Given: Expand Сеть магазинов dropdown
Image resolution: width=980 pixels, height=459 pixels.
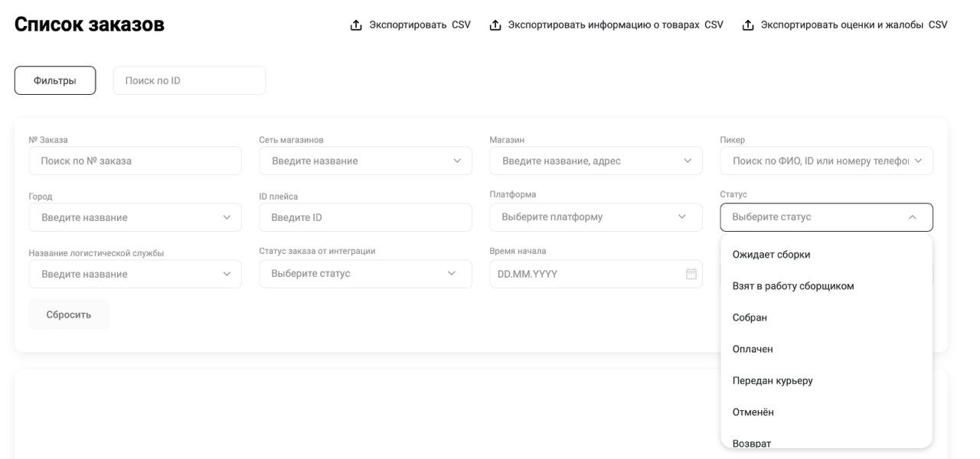Looking at the screenshot, I should point(457,161).
